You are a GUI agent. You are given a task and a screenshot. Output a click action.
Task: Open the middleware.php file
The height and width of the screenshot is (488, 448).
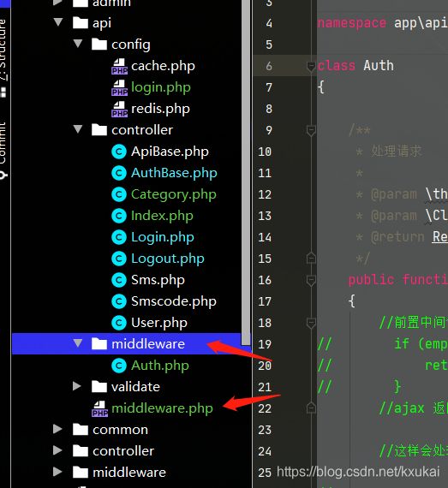pos(162,408)
